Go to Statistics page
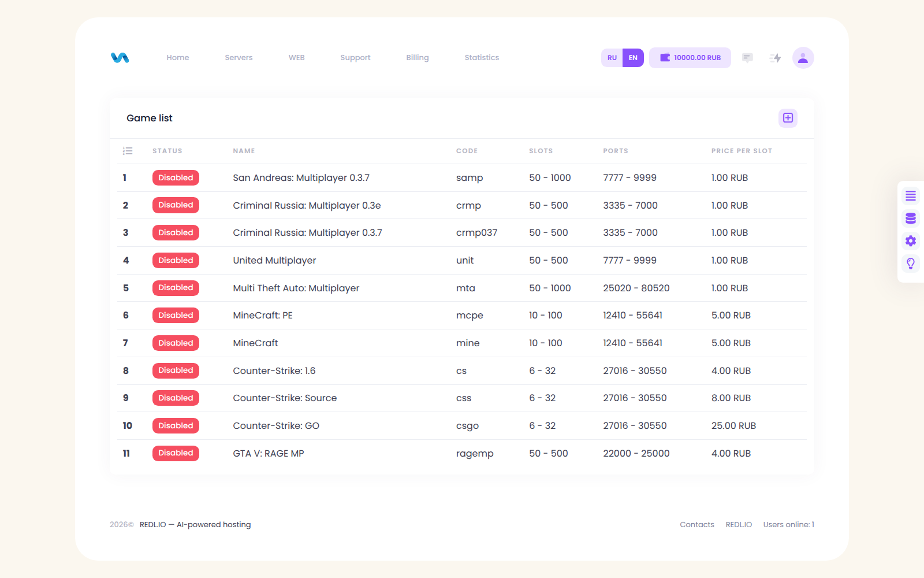This screenshot has width=924, height=578. pos(482,58)
